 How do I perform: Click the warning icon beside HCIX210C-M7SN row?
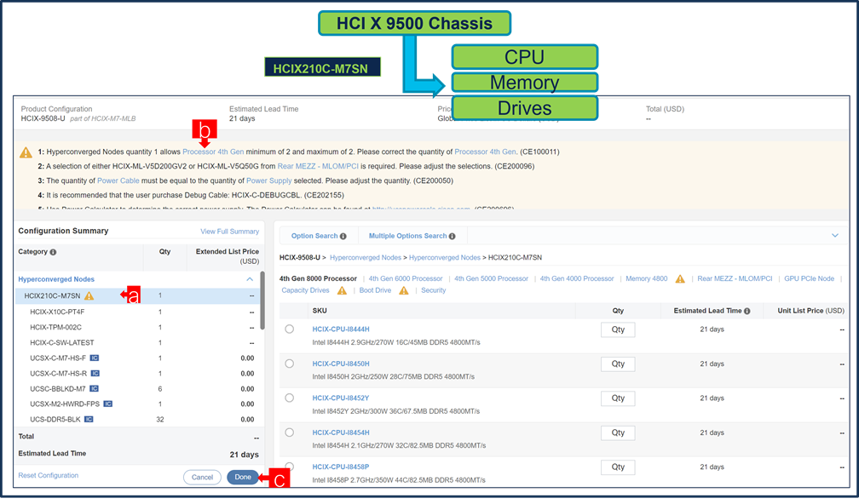coord(89,296)
